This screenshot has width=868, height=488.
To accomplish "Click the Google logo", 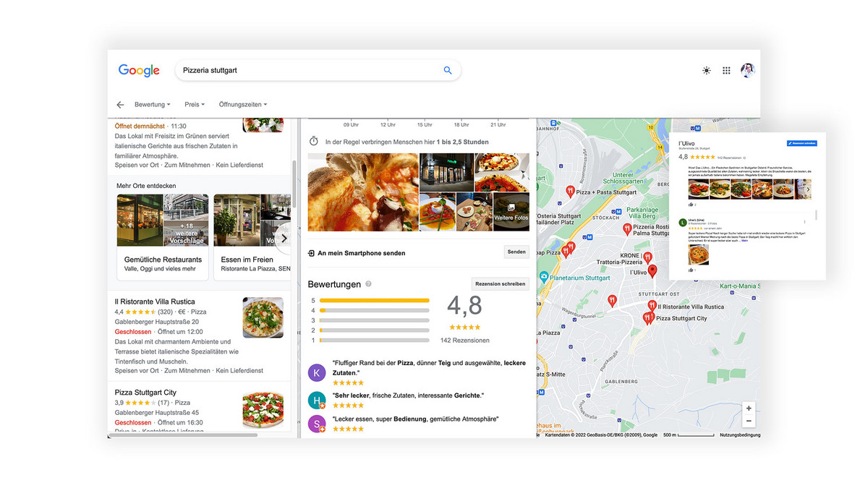I will (x=139, y=70).
